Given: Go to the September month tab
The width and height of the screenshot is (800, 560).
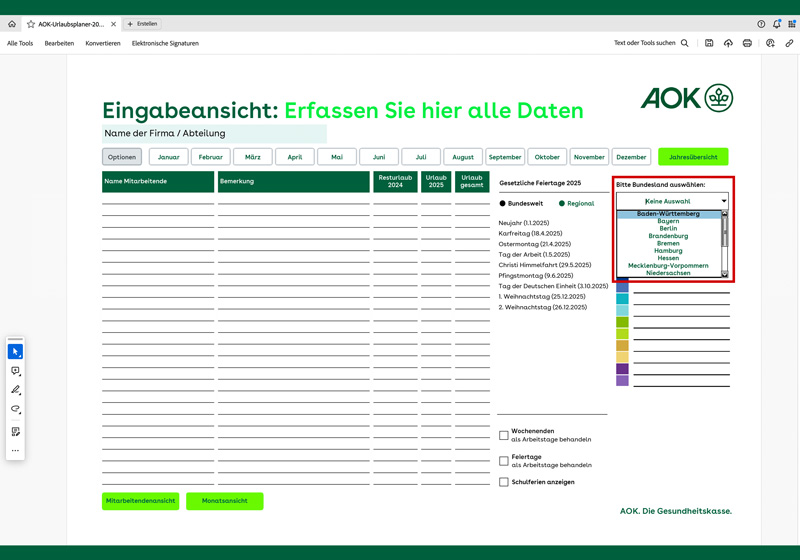Looking at the screenshot, I should (x=505, y=157).
